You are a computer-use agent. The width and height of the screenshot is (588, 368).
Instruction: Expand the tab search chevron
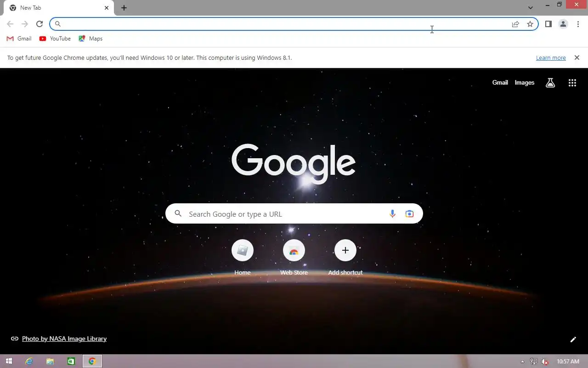coord(531,8)
